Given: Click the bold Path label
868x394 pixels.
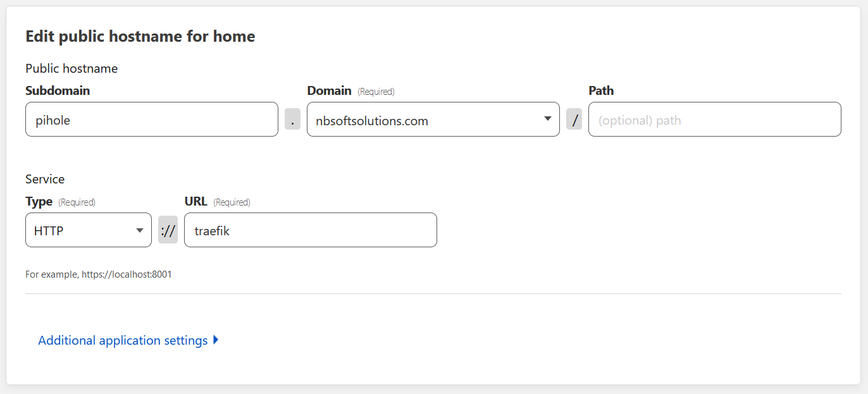Looking at the screenshot, I should 601,90.
